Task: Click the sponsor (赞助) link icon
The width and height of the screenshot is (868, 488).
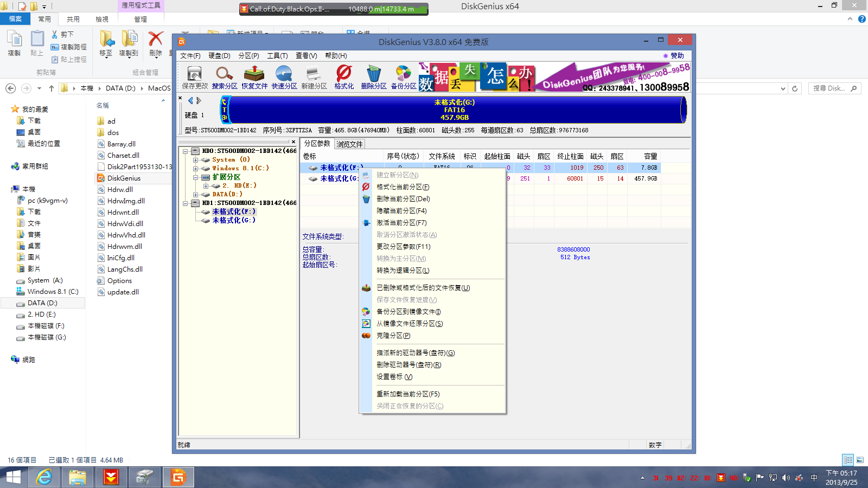Action: click(674, 55)
